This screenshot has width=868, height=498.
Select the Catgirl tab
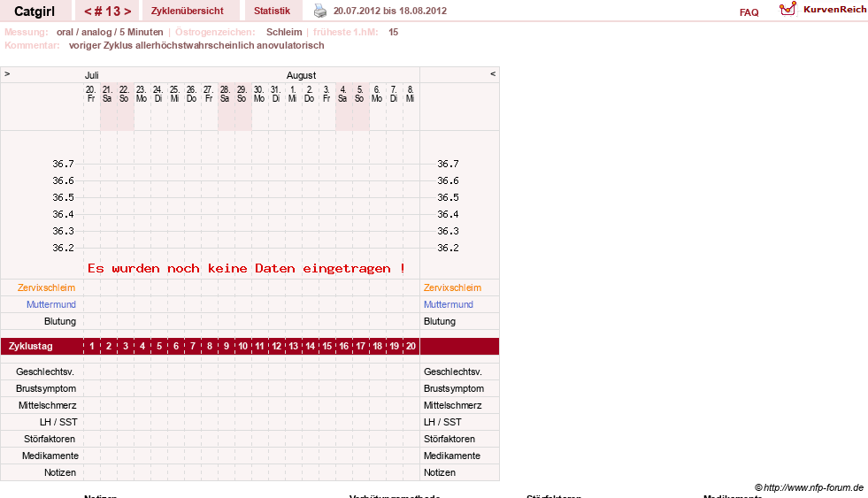pyautogui.click(x=35, y=11)
